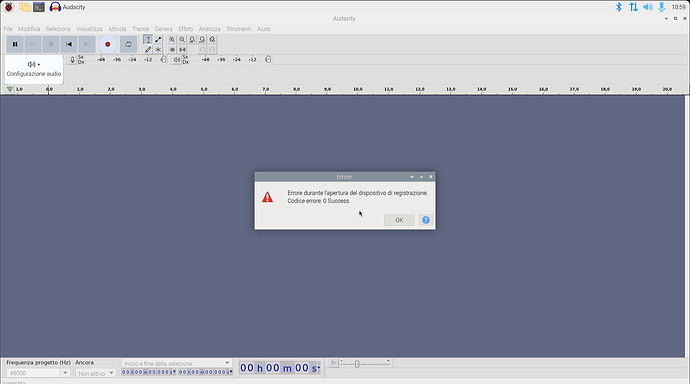Click the blue help question-mark button
This screenshot has width=690, height=384.
[x=426, y=220]
